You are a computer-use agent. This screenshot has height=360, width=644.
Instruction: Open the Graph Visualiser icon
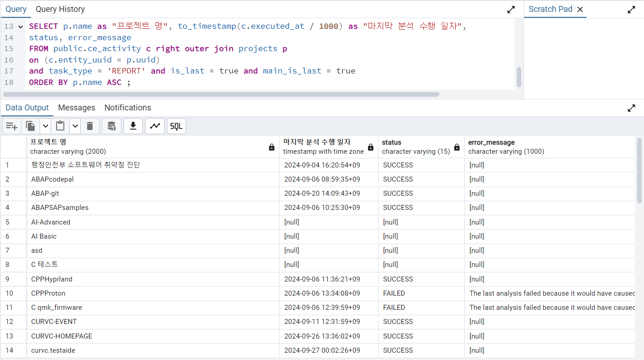pos(155,126)
